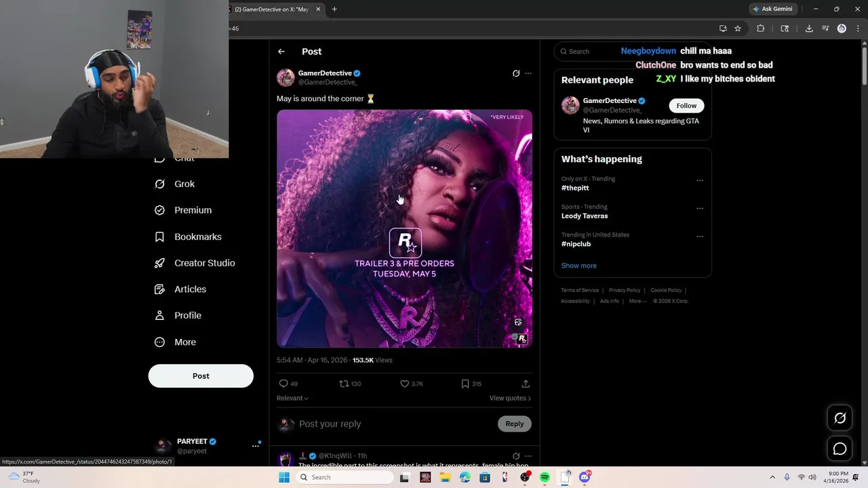Open Bookmarks in the left sidebar
Image resolution: width=868 pixels, height=488 pixels.
coord(189,237)
